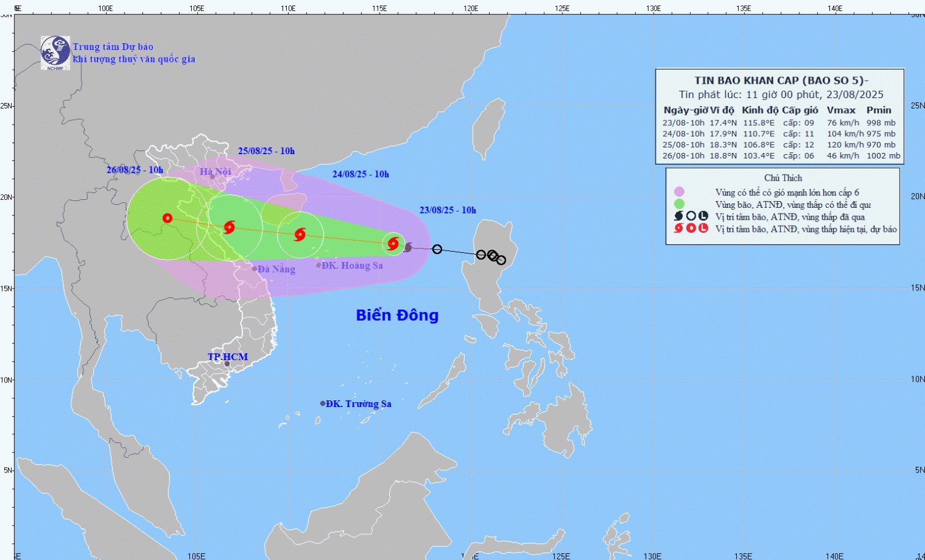
Task: Click the Hà Nội city marker dot
Action: tap(213, 177)
